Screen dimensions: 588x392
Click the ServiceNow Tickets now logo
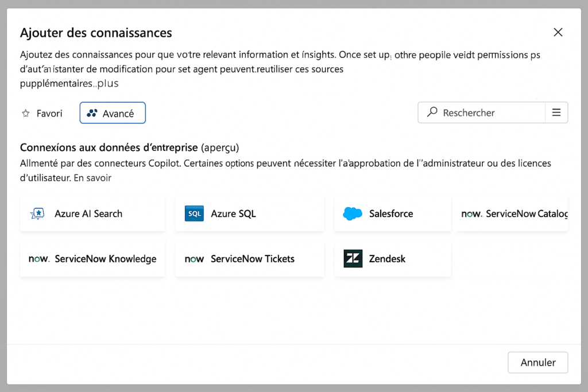pyautogui.click(x=194, y=259)
